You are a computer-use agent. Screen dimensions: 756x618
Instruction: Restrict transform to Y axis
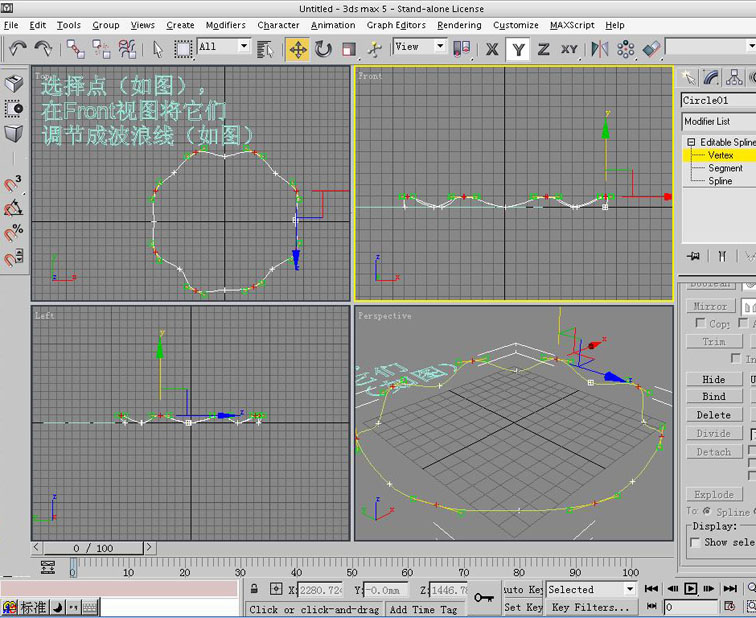(518, 49)
